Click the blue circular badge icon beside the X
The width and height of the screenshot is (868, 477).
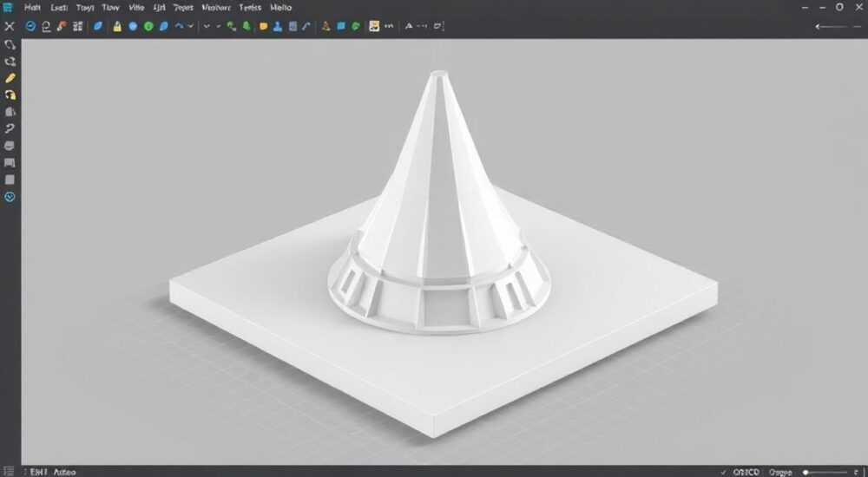coord(31,26)
